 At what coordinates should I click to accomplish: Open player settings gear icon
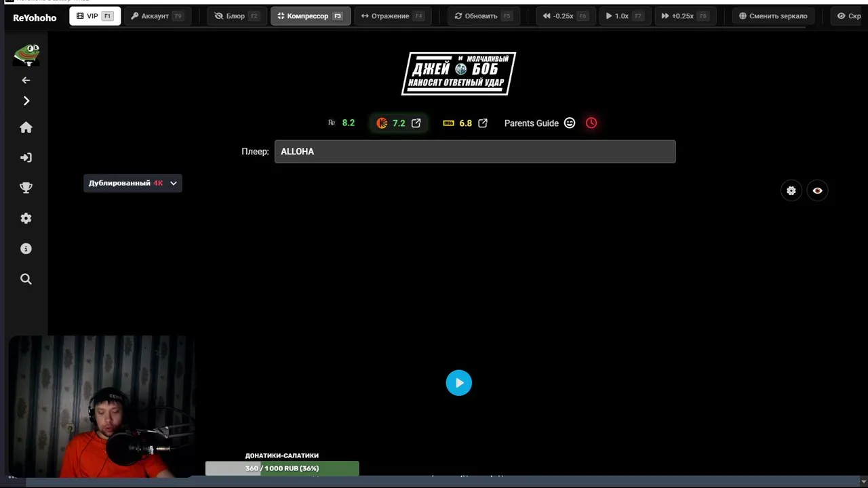[791, 190]
